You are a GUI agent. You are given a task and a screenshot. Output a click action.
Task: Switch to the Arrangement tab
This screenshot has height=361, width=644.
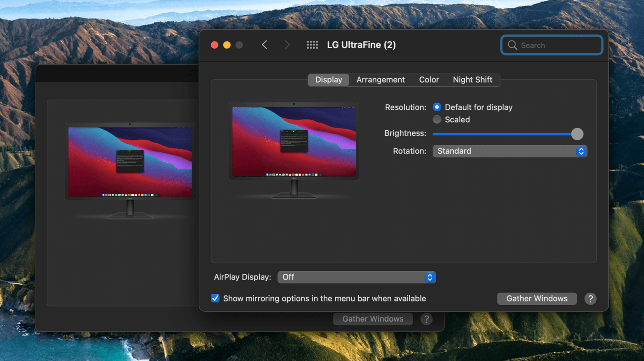click(x=381, y=80)
